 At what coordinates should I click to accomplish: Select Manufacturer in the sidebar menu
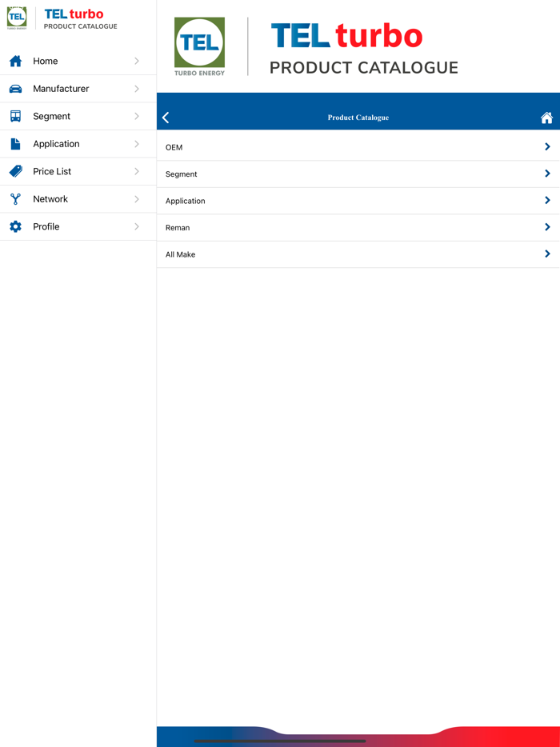point(78,89)
